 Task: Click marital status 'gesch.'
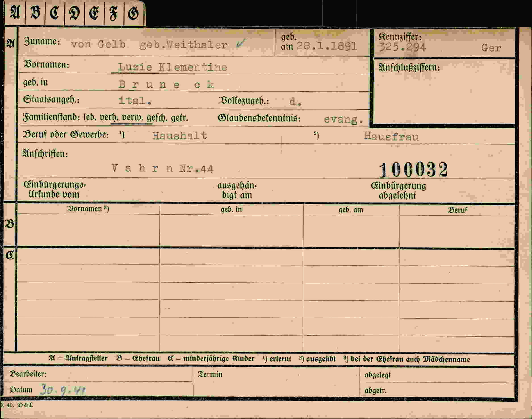tap(157, 118)
